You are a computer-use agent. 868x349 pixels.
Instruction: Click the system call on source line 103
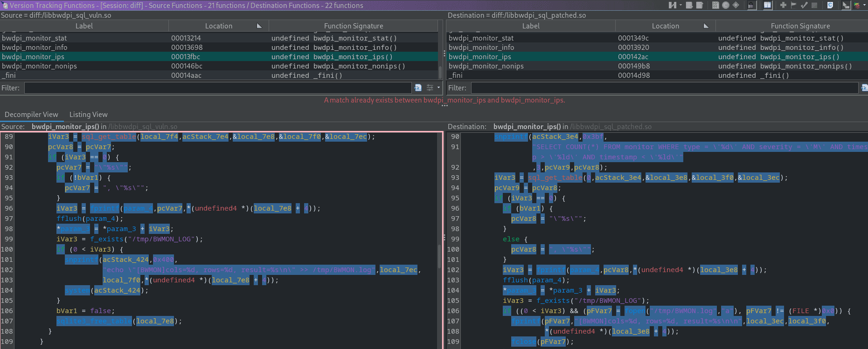(x=77, y=290)
